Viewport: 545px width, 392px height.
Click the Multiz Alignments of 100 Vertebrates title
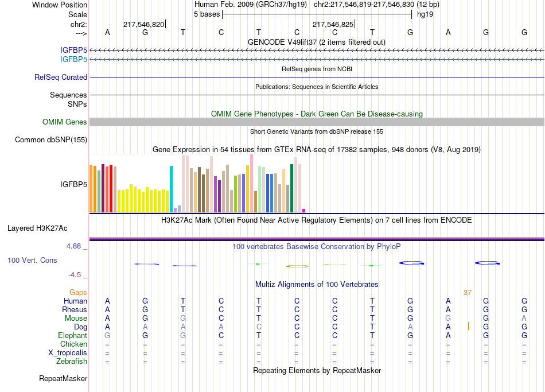pos(317,285)
